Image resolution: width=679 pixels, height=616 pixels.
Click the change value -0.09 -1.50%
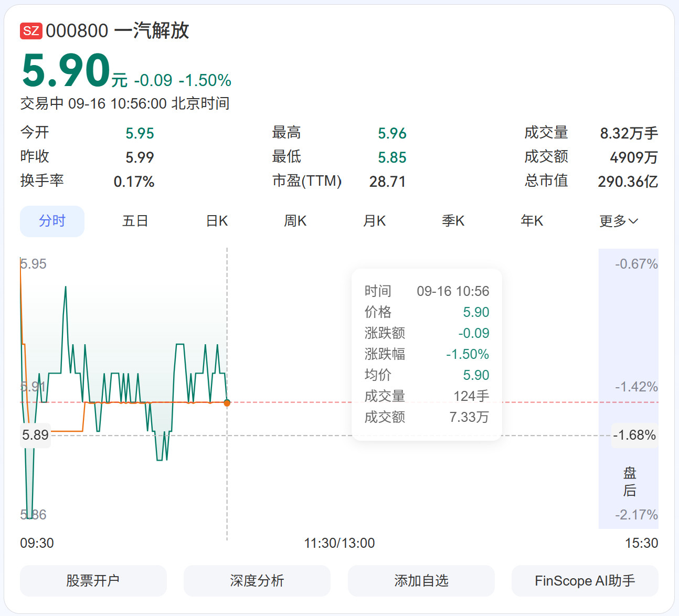pos(183,80)
